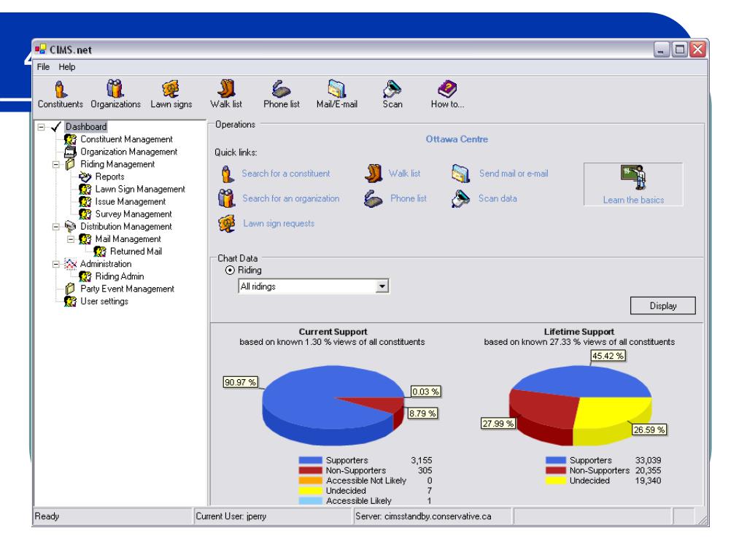Viewport: 747px width, 560px height.
Task: Open the Walk list toolbar boots icon
Action: 226,88
